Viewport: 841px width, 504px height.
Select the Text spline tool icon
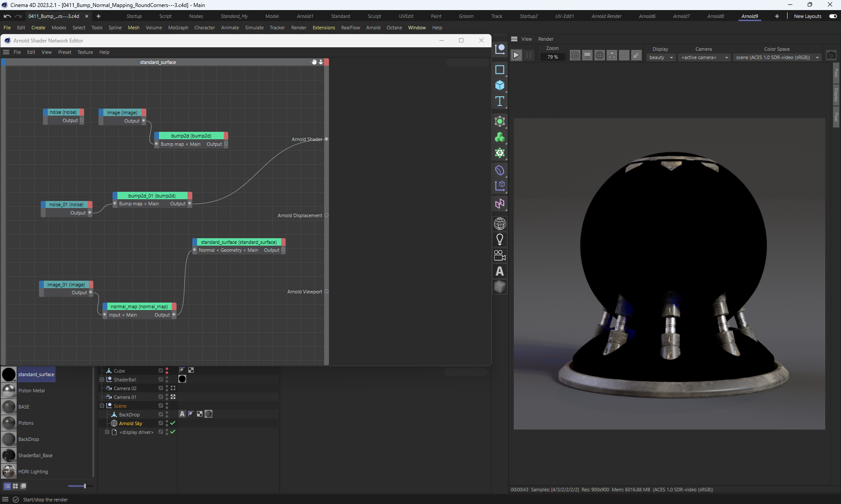[x=500, y=102]
